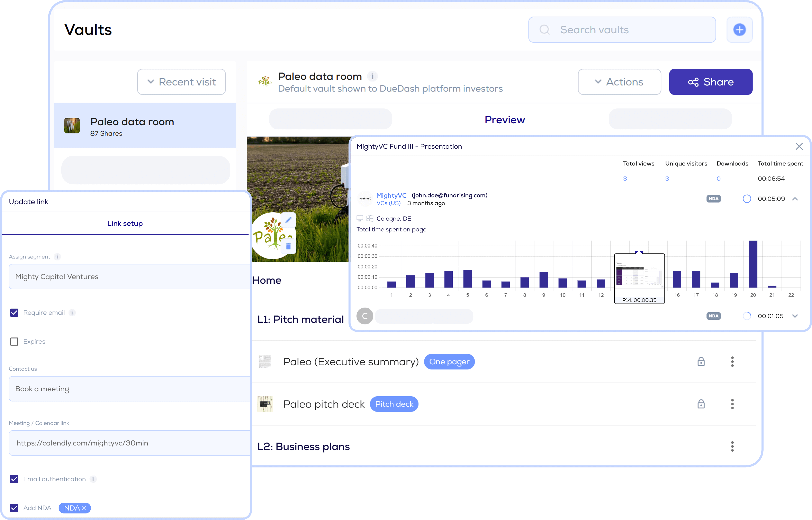The image size is (812, 520).
Task: Edit the Paleo logo using the pencil icon
Action: [x=288, y=220]
